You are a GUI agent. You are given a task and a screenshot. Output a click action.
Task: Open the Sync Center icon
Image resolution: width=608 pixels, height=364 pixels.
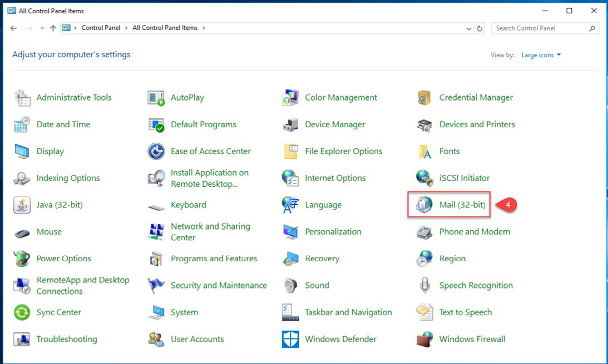point(22,312)
